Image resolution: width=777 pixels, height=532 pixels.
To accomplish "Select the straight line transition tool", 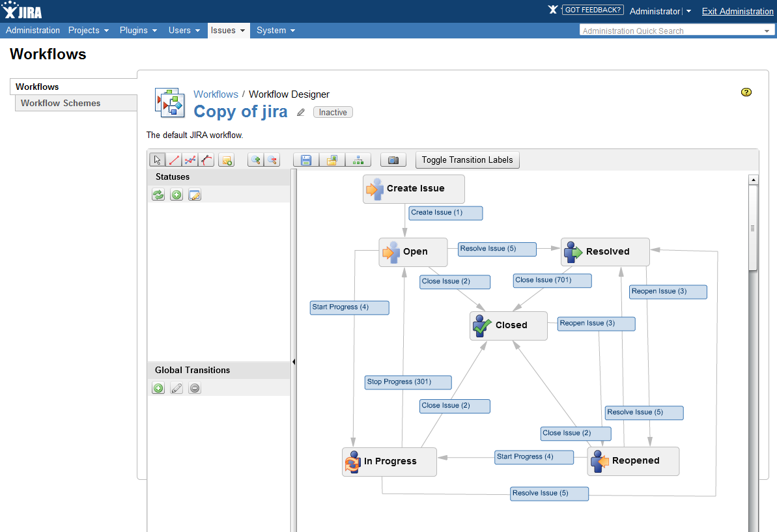I will click(x=174, y=160).
